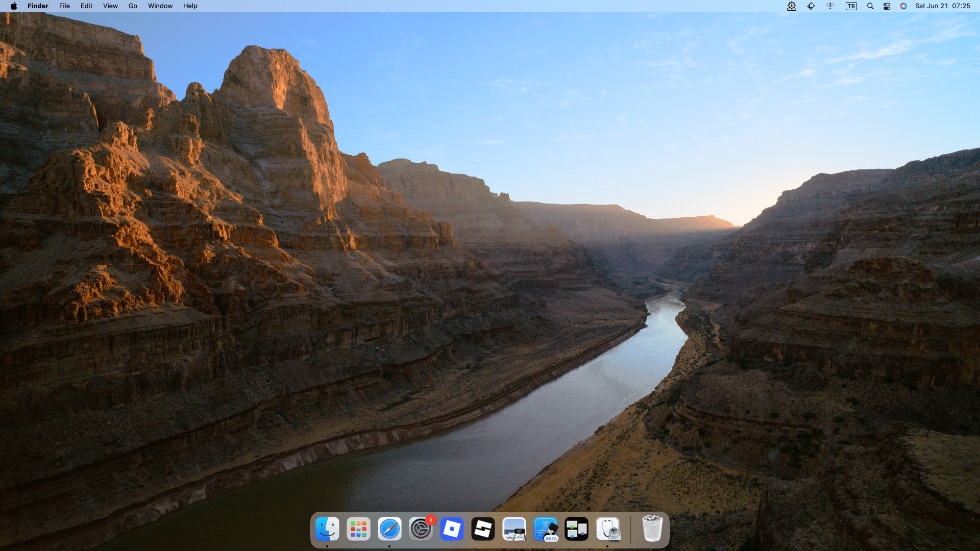Open the Help menu
This screenshot has width=980, height=551.
(190, 6)
